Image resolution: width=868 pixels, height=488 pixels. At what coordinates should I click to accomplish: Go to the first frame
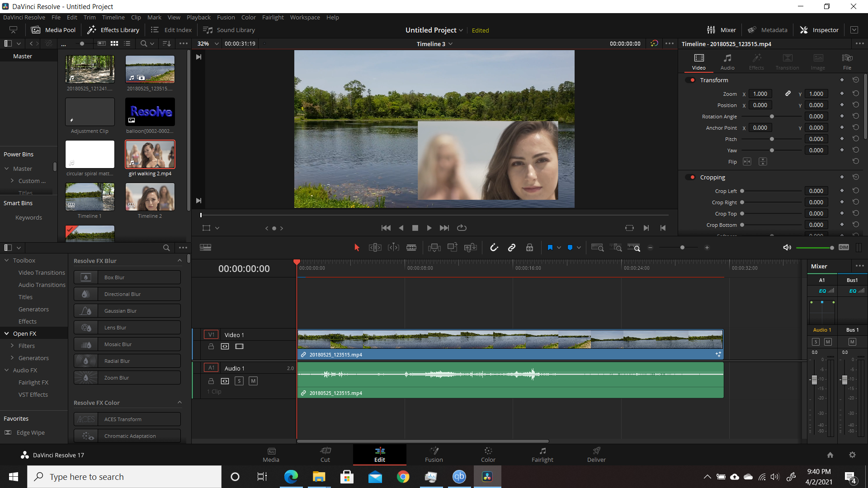click(386, 228)
